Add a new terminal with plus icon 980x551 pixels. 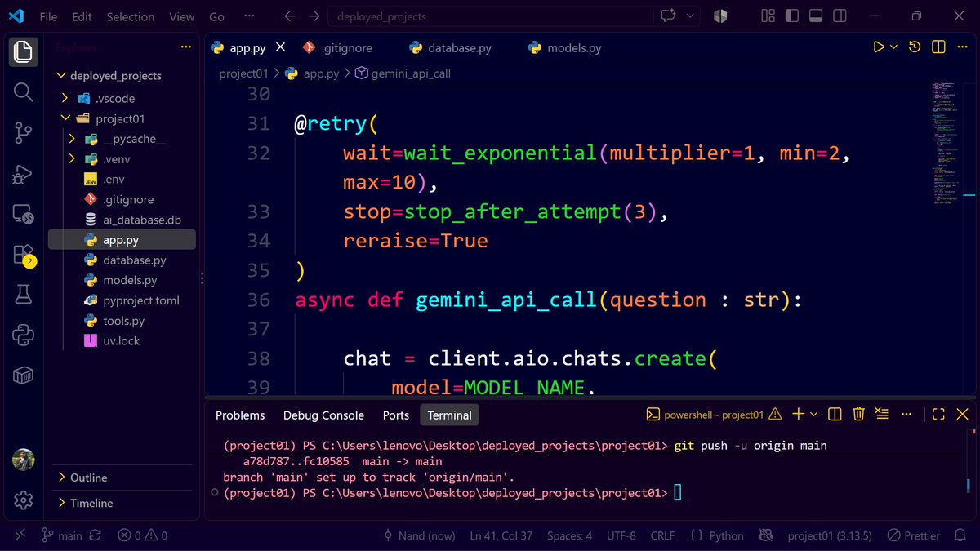[x=799, y=415]
